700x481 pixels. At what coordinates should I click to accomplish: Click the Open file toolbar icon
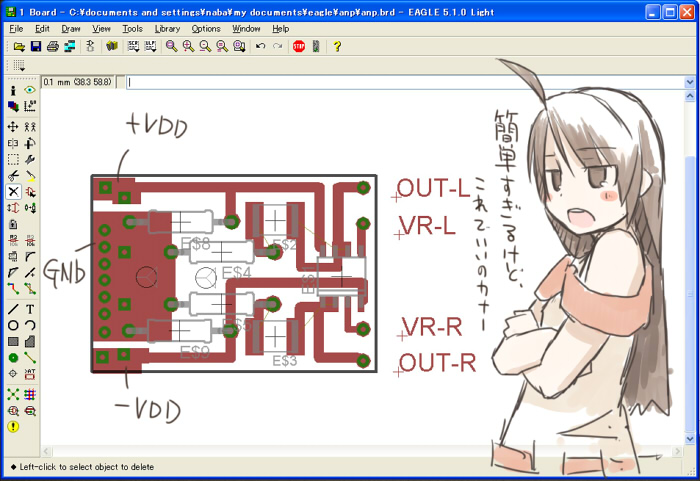19,46
